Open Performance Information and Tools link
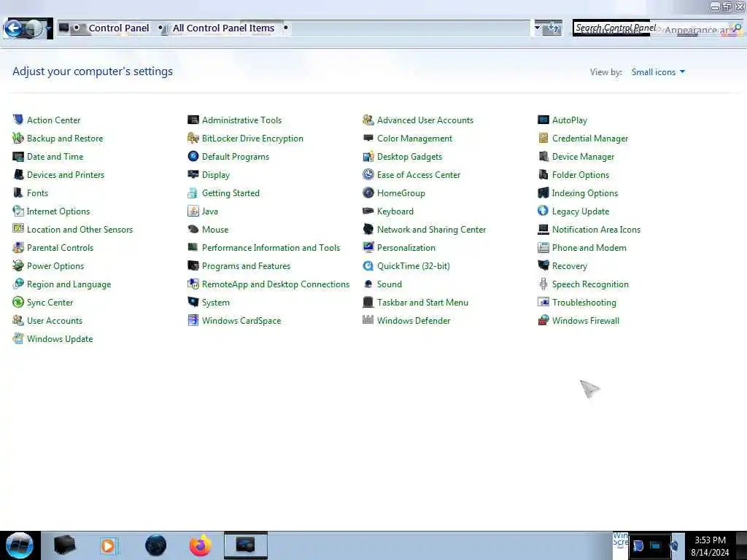Viewport: 747px width, 560px height. point(271,248)
